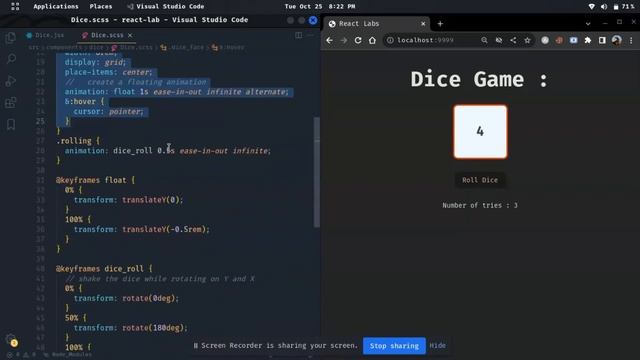Open the Wi-Fi system indicator
The image size is (640, 360).
[x=591, y=7]
